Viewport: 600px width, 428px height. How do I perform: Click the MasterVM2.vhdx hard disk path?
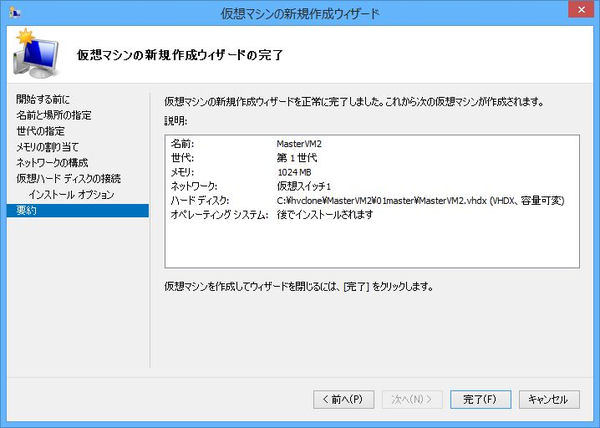(420, 200)
